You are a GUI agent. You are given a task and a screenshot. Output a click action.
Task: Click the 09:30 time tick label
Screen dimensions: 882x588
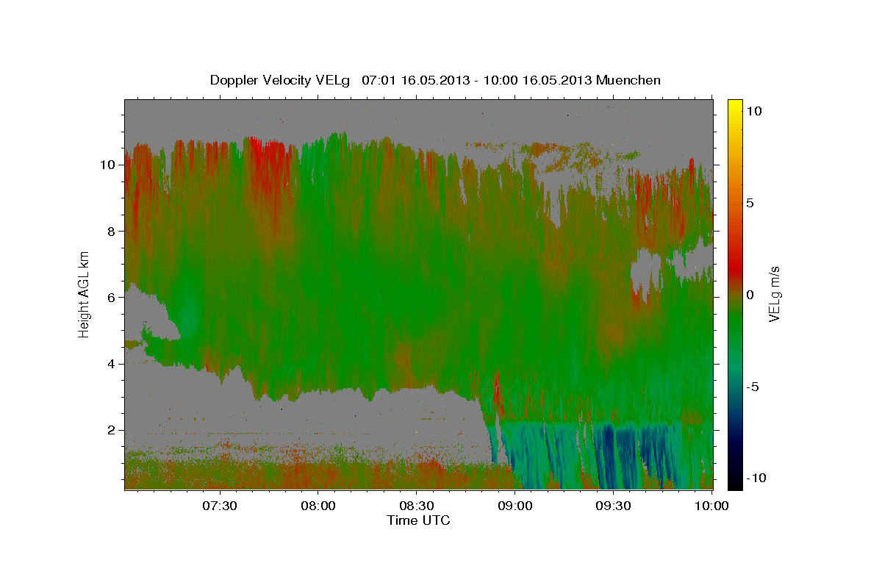614,506
